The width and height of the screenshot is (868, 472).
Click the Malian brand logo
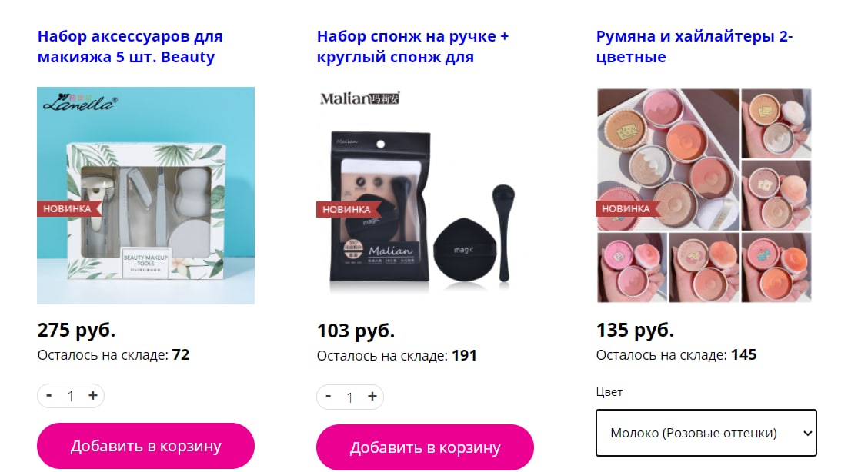coord(360,98)
